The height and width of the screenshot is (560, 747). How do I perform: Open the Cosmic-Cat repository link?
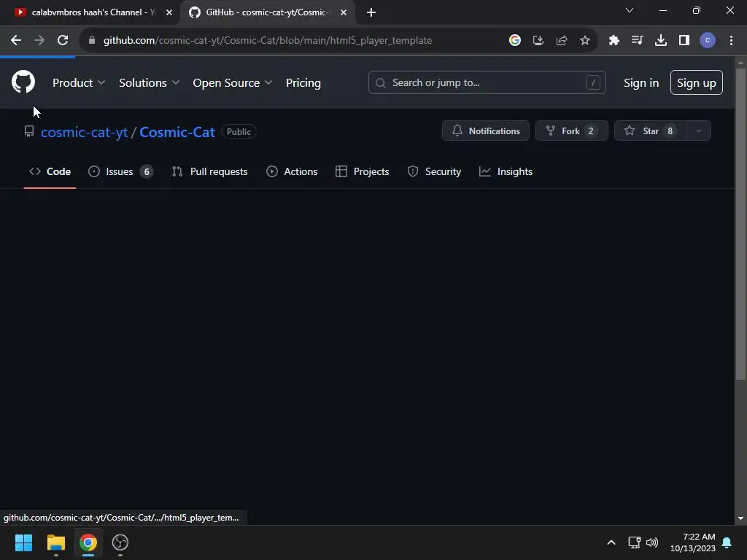coord(177,132)
